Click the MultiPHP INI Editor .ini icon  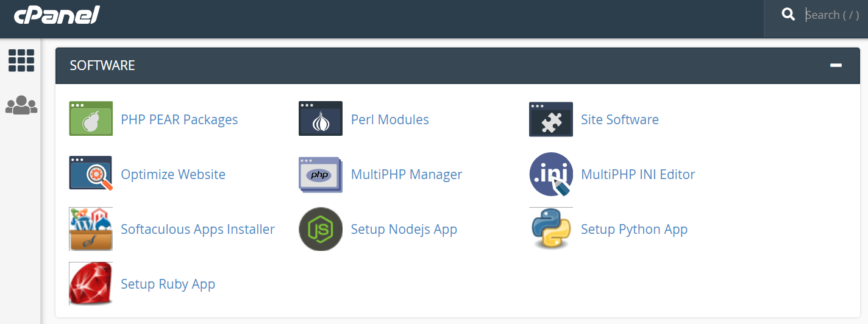pyautogui.click(x=551, y=174)
